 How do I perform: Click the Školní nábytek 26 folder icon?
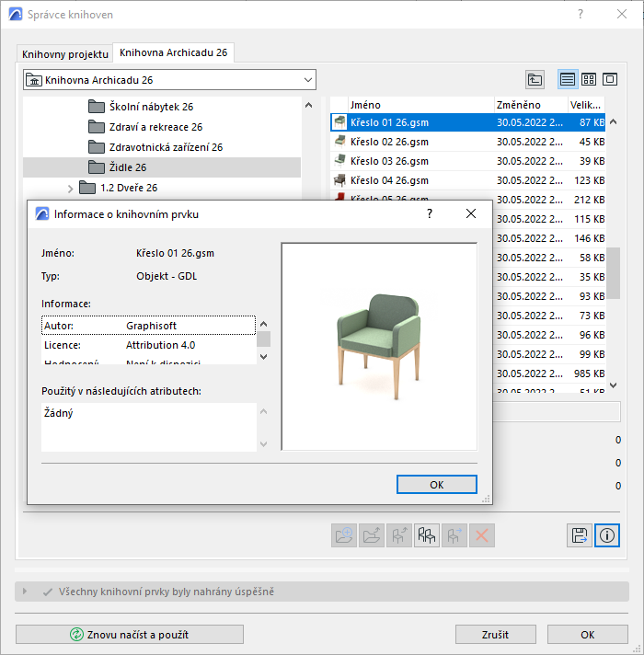pos(97,107)
